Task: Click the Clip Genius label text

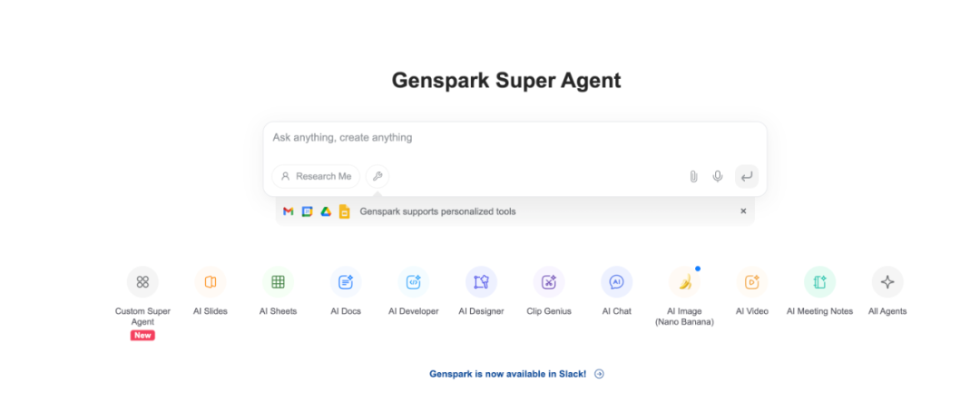Action: pos(549,311)
